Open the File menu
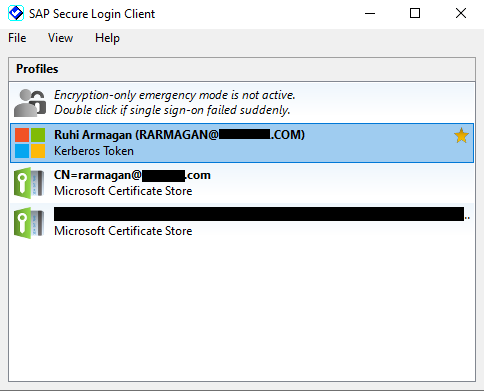This screenshot has width=484, height=391. click(x=17, y=38)
